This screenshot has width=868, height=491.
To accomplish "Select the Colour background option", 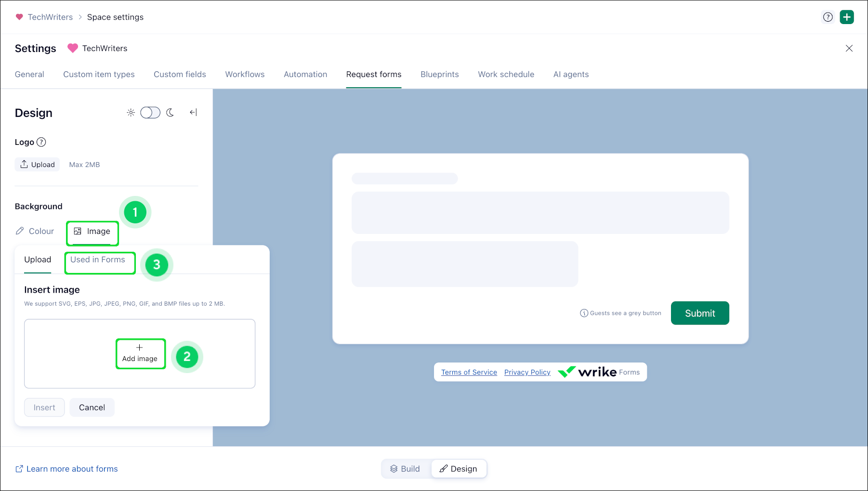I will click(35, 232).
